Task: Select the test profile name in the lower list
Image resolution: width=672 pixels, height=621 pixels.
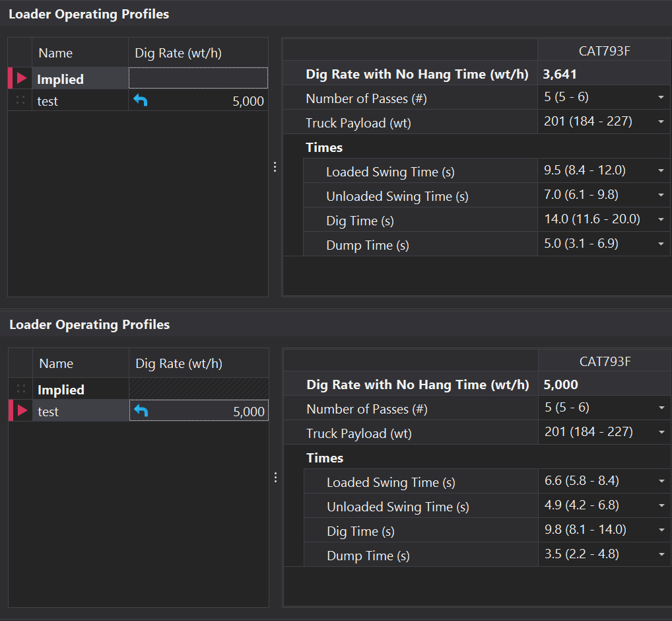Action: [x=49, y=412]
